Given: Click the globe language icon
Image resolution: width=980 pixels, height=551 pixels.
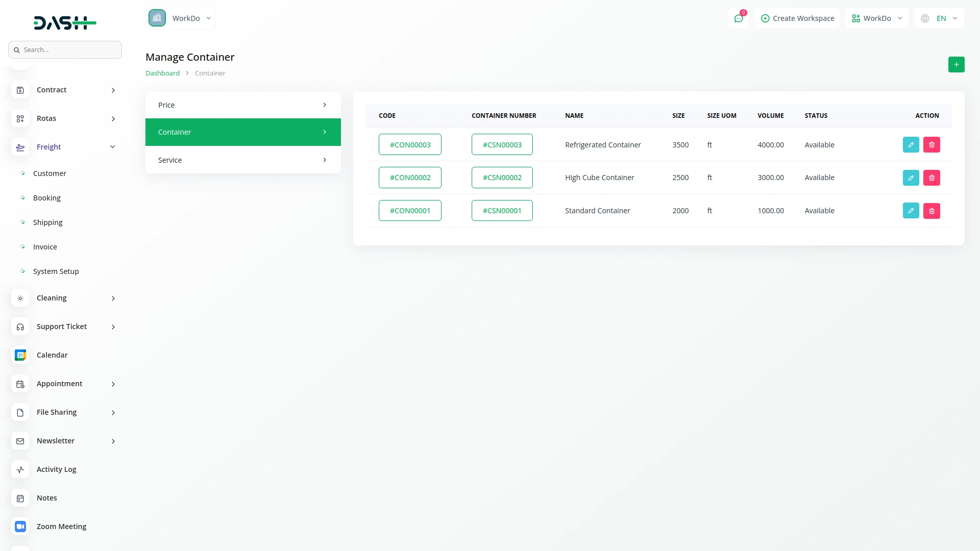Looking at the screenshot, I should (925, 18).
